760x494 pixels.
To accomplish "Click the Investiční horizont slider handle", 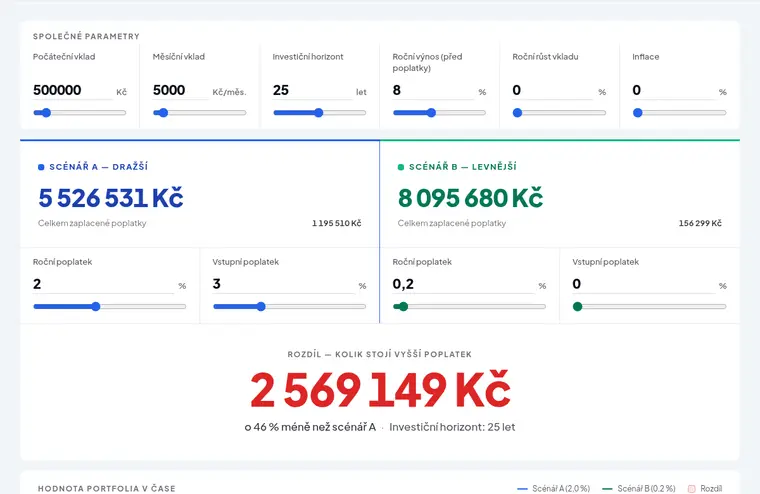I will coord(318,113).
